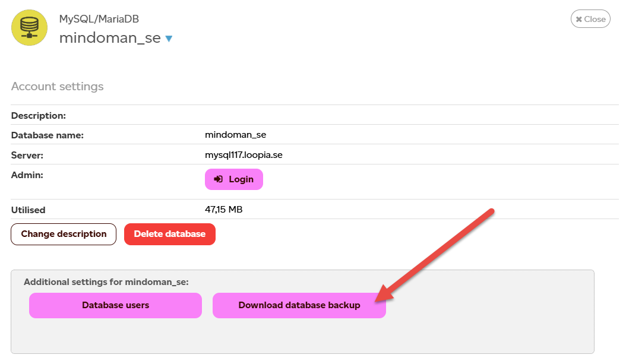Click the Utilised row label

29,210
